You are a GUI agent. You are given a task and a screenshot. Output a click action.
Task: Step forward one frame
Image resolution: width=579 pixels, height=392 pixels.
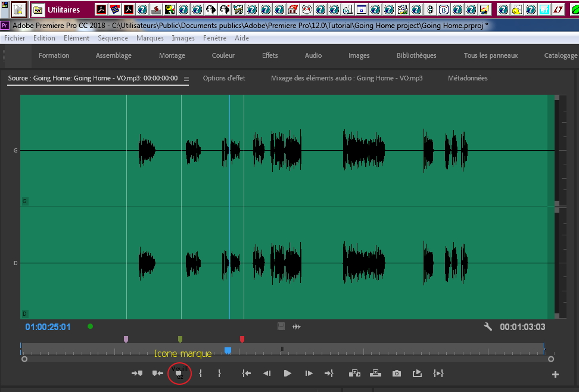click(309, 374)
